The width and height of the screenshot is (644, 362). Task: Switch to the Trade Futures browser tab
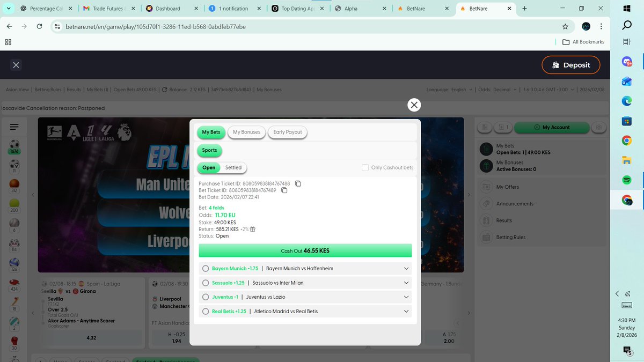(x=109, y=9)
